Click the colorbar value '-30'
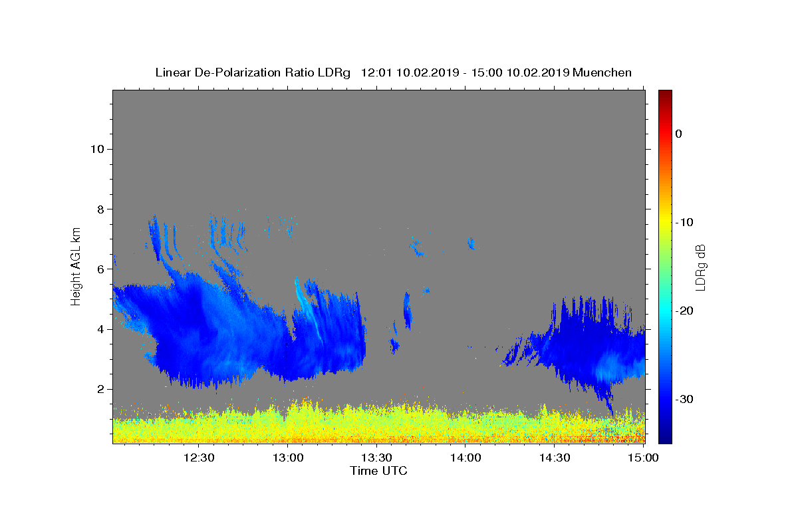 tap(684, 399)
